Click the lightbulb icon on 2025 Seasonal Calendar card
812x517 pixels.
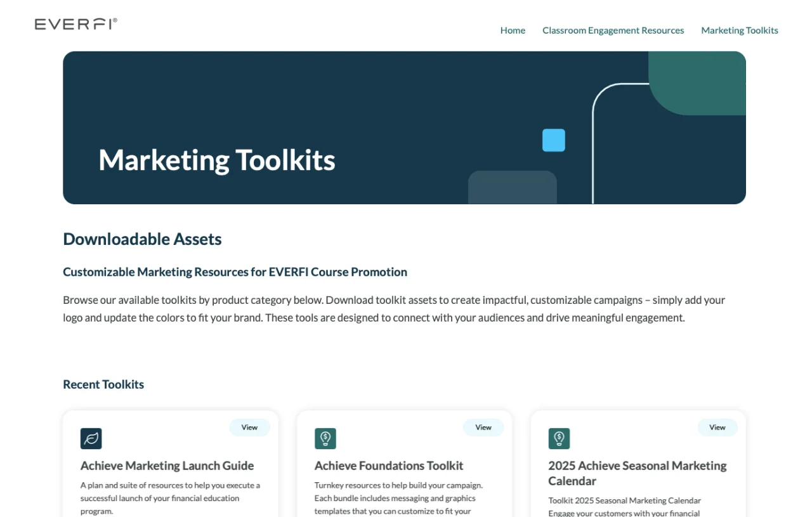tap(559, 438)
